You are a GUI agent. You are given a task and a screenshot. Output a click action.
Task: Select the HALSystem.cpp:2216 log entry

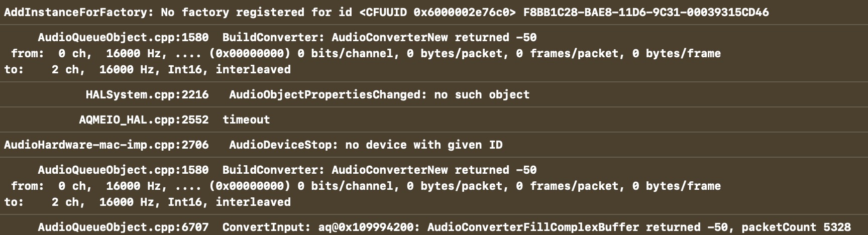point(147,94)
